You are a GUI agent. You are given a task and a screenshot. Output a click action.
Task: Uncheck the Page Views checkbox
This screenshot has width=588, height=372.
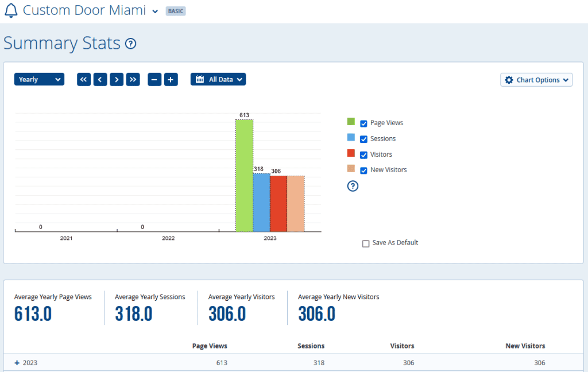point(363,123)
